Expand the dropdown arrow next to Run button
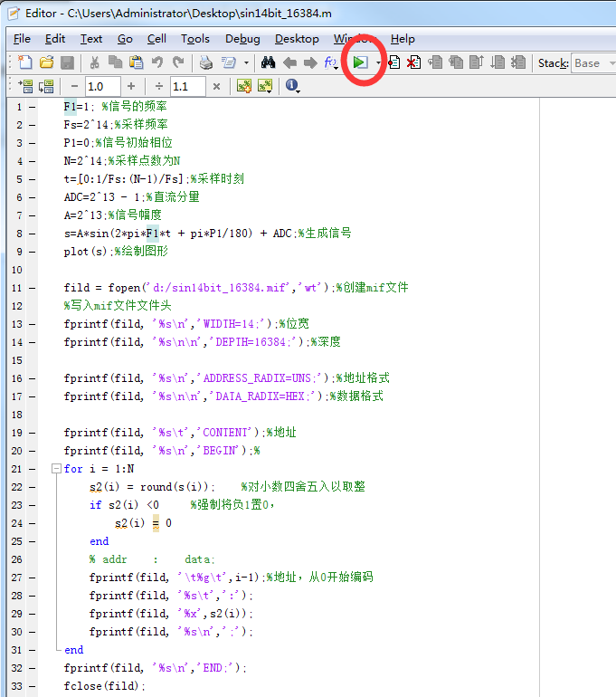This screenshot has height=697, width=616. pyautogui.click(x=378, y=62)
